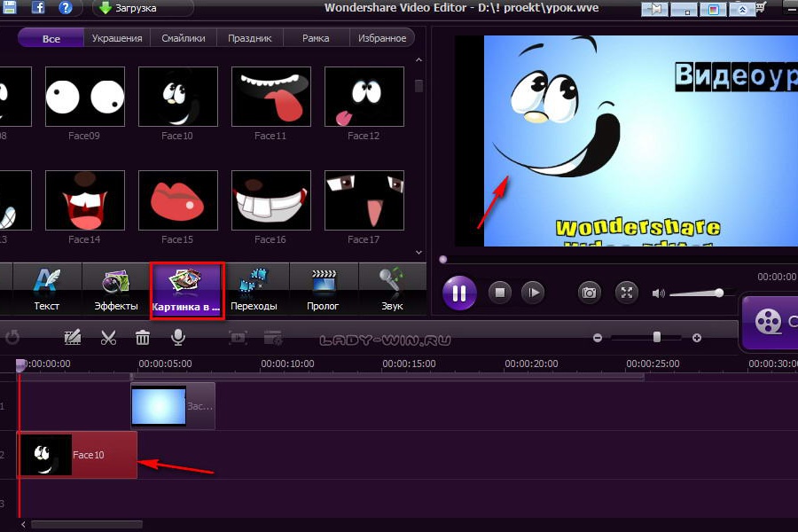Click the timeline playhead marker

click(x=20, y=364)
